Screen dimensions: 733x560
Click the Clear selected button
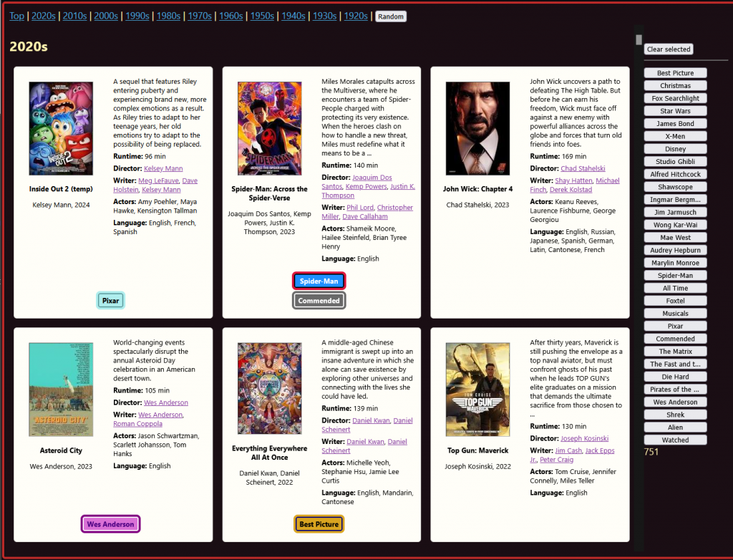click(669, 49)
